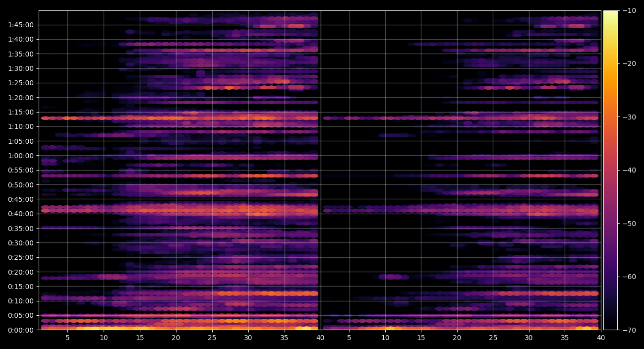644x349 pixels.
Task: Select the −50 colorbar value
Action: pyautogui.click(x=629, y=224)
